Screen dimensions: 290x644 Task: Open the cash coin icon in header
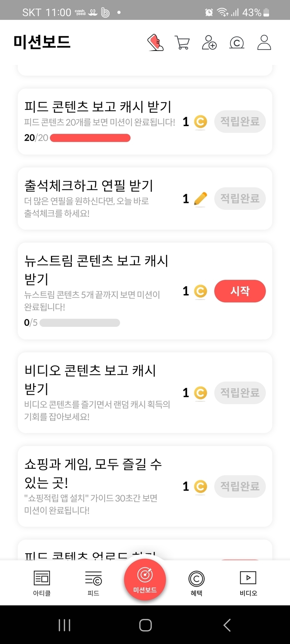pos(237,43)
